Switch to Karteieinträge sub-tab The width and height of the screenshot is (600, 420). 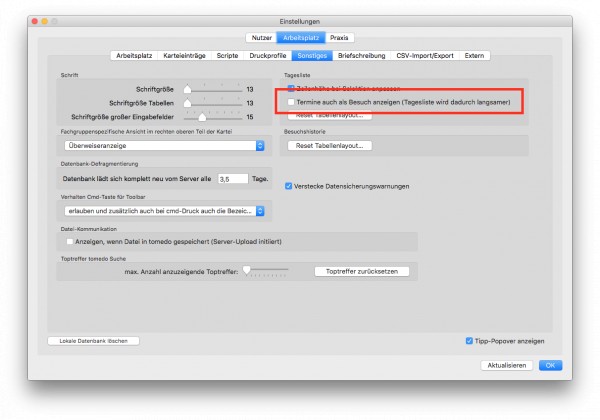(184, 55)
